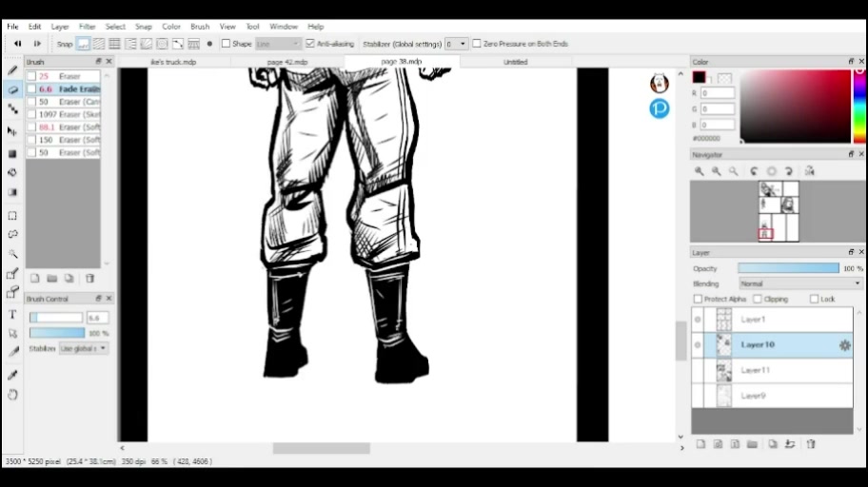The width and height of the screenshot is (868, 487).
Task: Enable the circle snap
Action: 162,44
